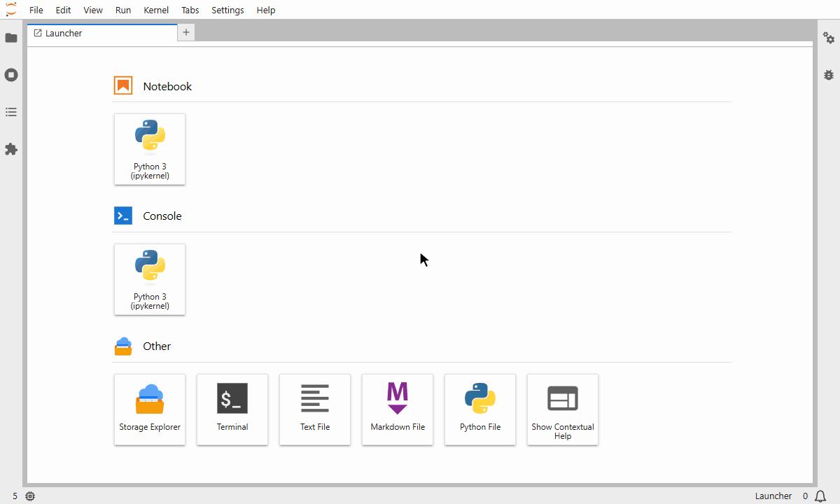
Task: Launch Python 3 notebook card
Action: [x=150, y=149]
